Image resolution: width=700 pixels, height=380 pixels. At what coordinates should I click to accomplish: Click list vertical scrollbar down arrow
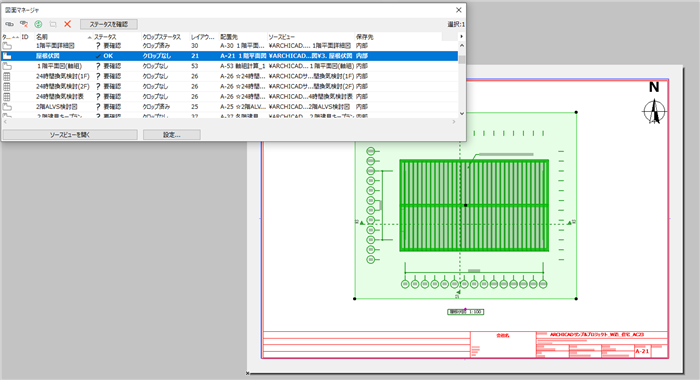point(462,113)
